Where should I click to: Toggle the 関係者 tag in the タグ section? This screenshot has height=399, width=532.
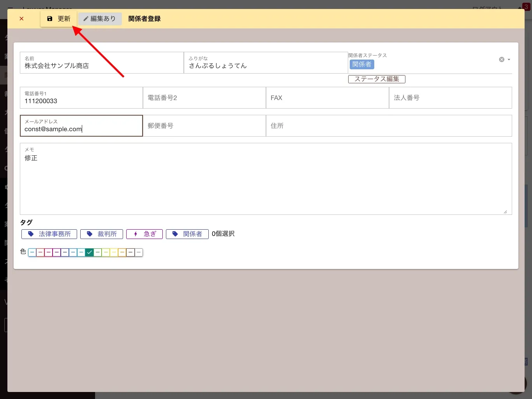(187, 234)
